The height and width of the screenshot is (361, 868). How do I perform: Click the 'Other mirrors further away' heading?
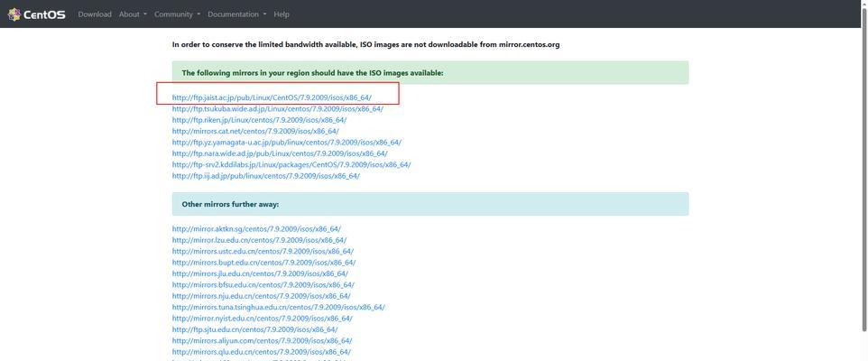[x=230, y=204]
